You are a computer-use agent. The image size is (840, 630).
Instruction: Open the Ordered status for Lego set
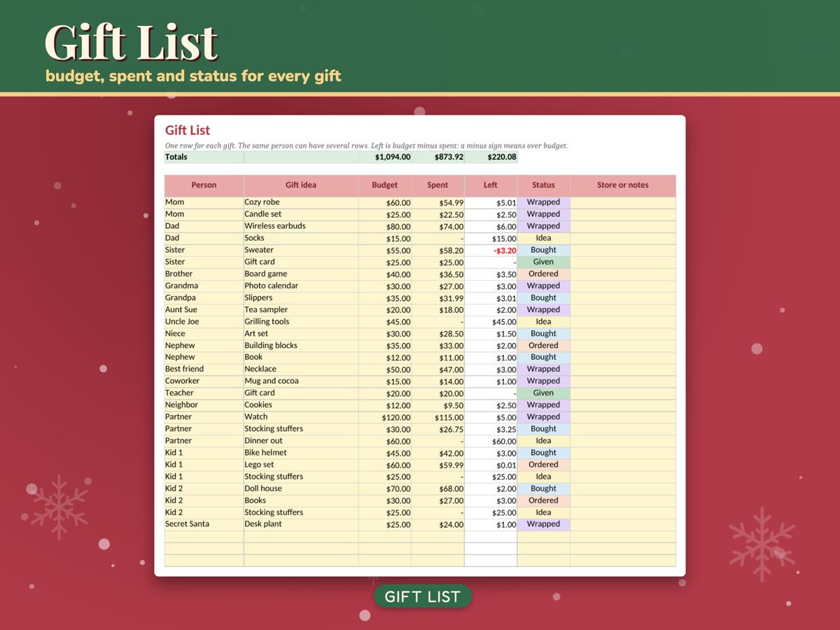543,464
